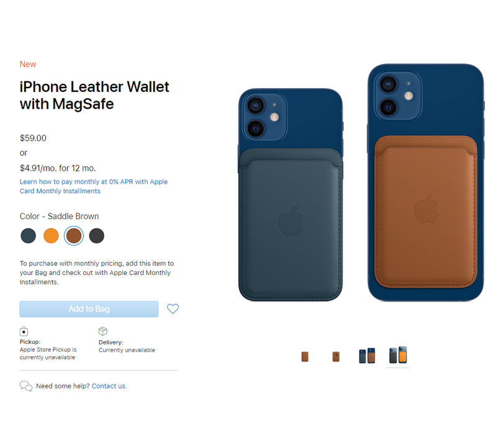View the first brown wallet front thumbnail

pyautogui.click(x=305, y=356)
